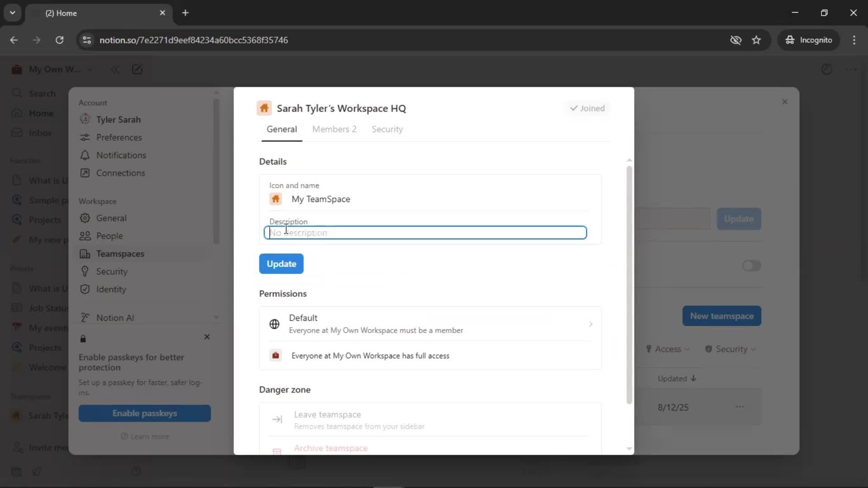Click the modal vertical scrollbar

click(x=629, y=285)
